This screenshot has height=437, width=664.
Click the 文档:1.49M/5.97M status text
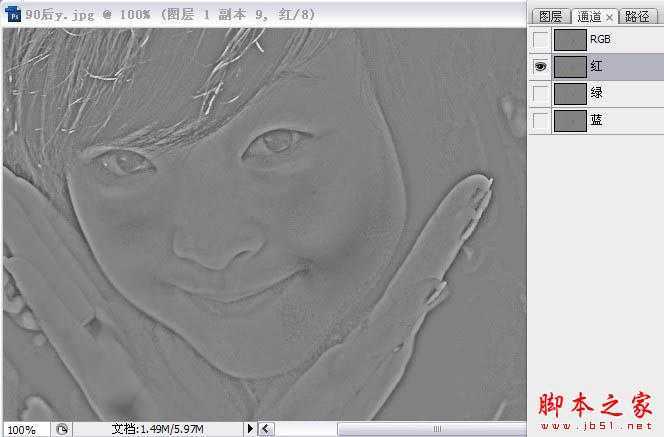point(158,429)
